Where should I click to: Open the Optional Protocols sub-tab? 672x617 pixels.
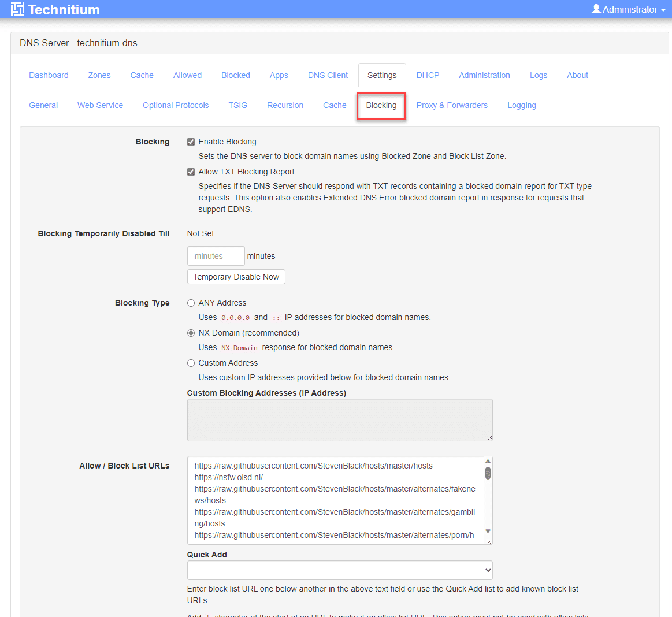point(175,105)
